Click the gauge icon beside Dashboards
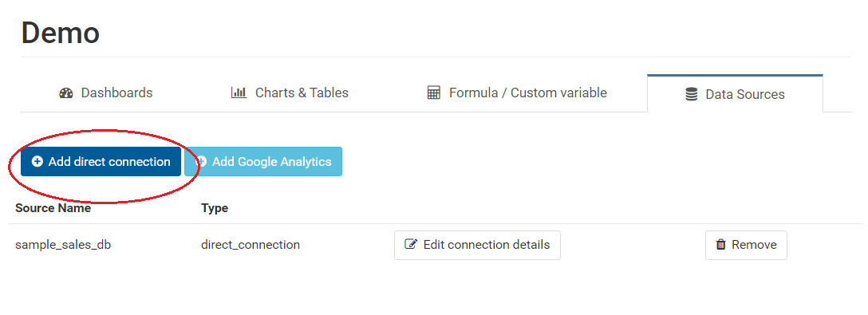The width and height of the screenshot is (868, 315). tap(66, 93)
